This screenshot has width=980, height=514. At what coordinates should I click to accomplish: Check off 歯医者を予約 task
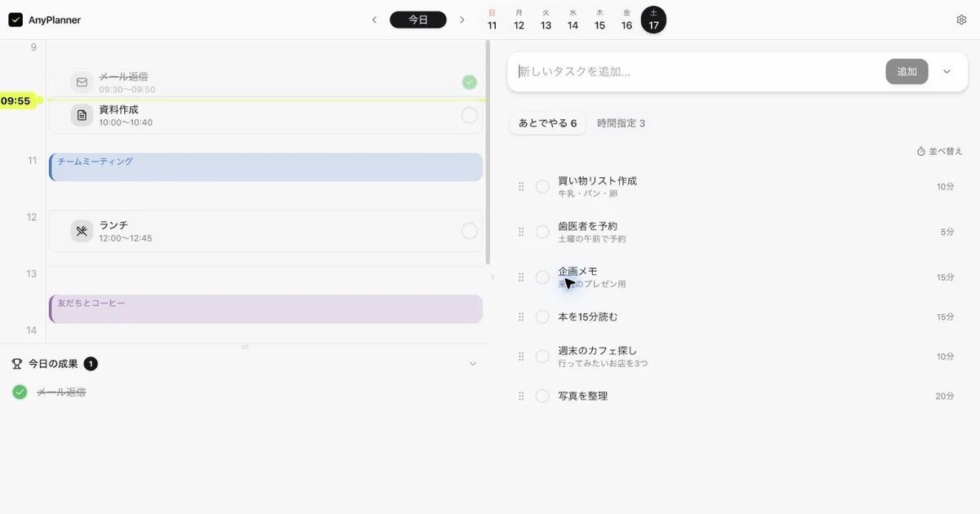pos(542,232)
